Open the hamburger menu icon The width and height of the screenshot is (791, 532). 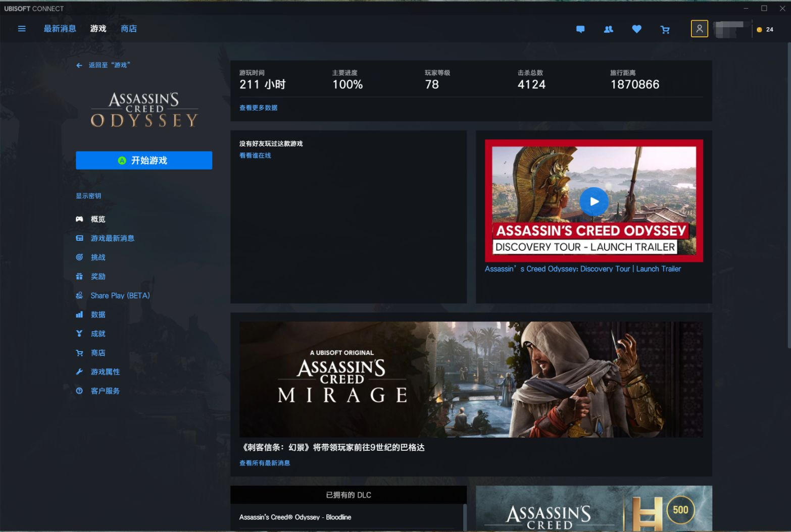pos(22,29)
